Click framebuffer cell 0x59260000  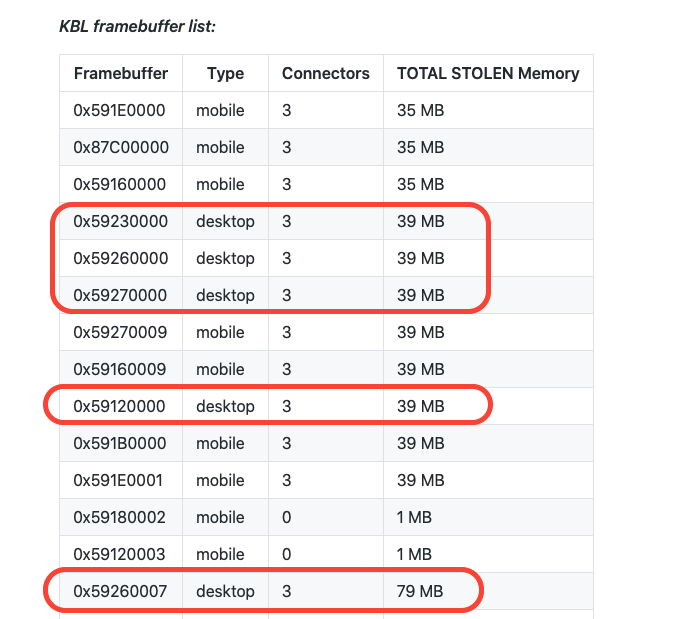[x=119, y=258]
